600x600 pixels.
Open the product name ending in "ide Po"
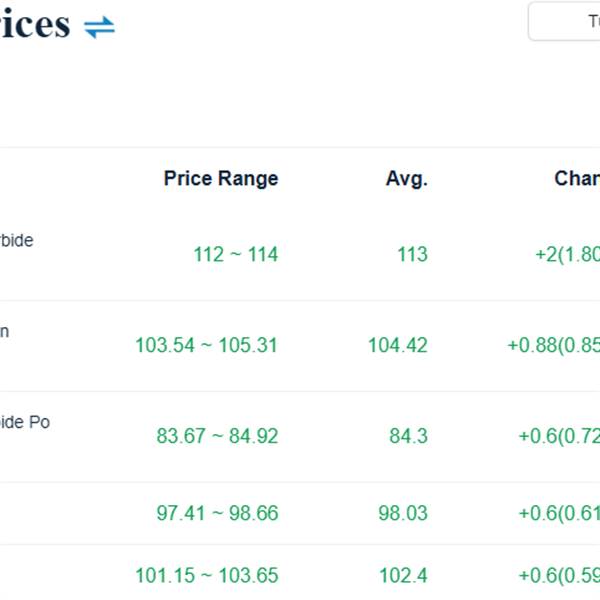coord(25,422)
